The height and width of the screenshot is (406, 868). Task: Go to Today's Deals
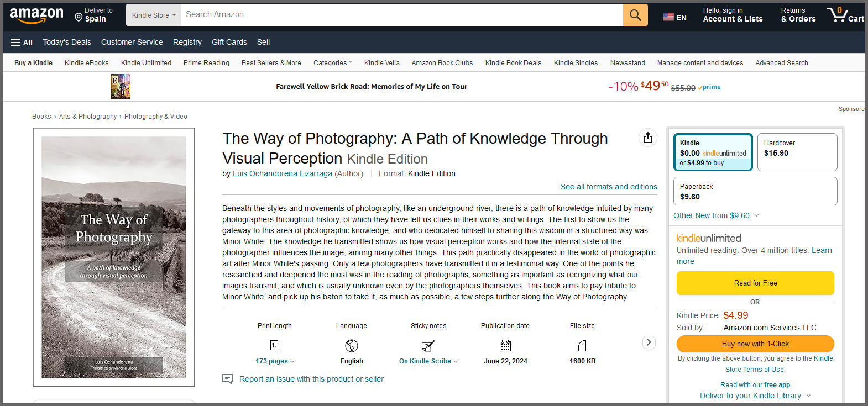[x=67, y=42]
